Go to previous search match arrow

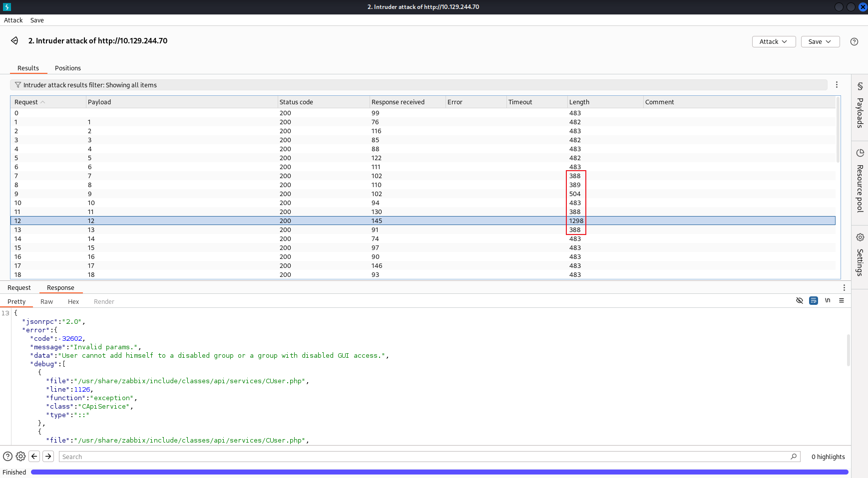tap(34, 456)
